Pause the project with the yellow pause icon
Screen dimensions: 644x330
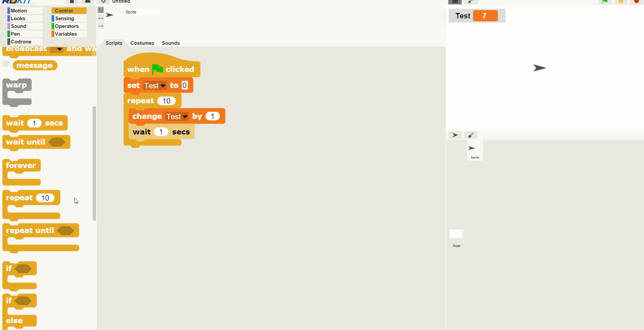621,1
